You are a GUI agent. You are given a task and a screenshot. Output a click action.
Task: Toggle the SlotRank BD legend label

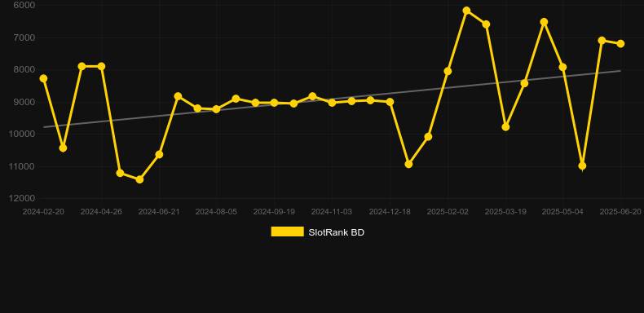point(336,232)
